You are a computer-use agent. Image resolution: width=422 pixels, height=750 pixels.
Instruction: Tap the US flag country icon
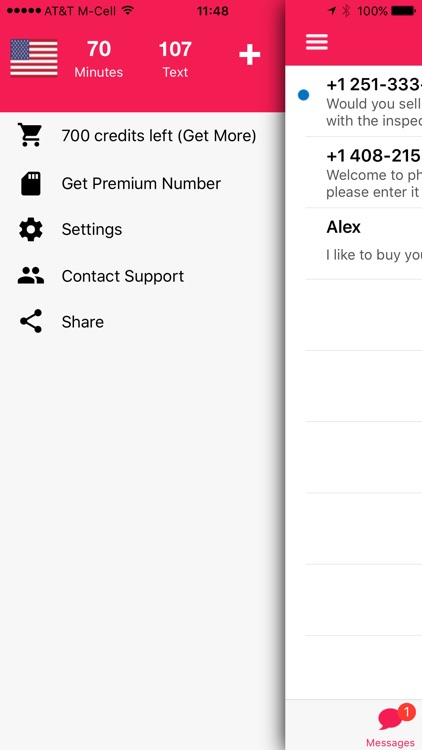pyautogui.click(x=34, y=58)
